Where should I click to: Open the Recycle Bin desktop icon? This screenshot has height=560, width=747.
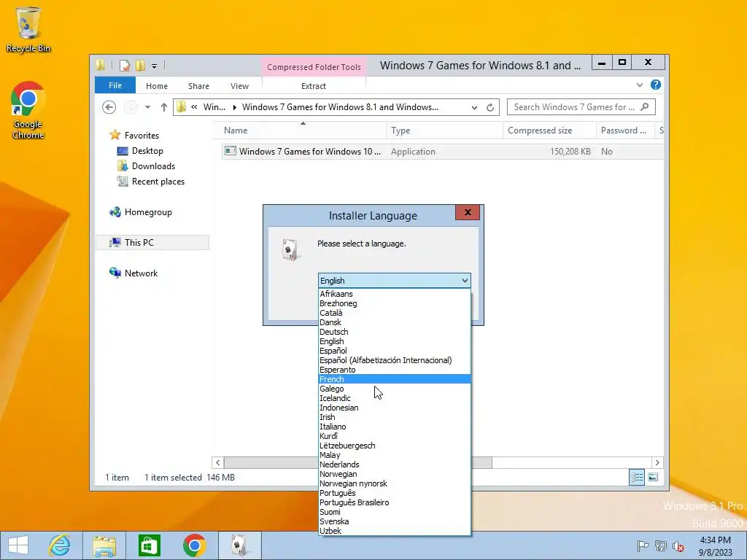(28, 28)
